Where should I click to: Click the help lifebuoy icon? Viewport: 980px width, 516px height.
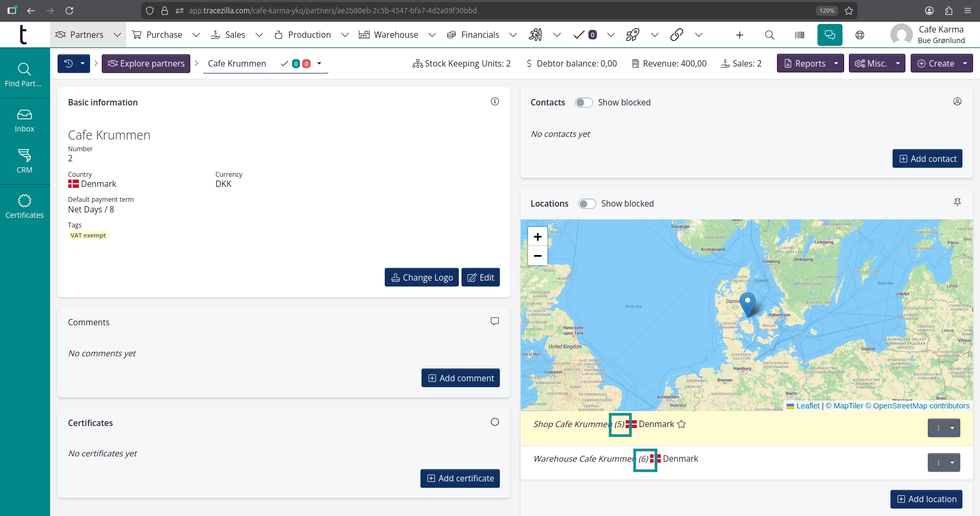point(860,35)
